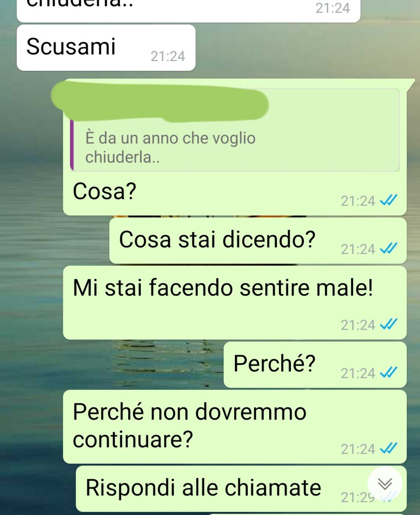Select the 'Rispondi alle chiamate' message bubble
This screenshot has width=420, height=515.
tap(241, 488)
